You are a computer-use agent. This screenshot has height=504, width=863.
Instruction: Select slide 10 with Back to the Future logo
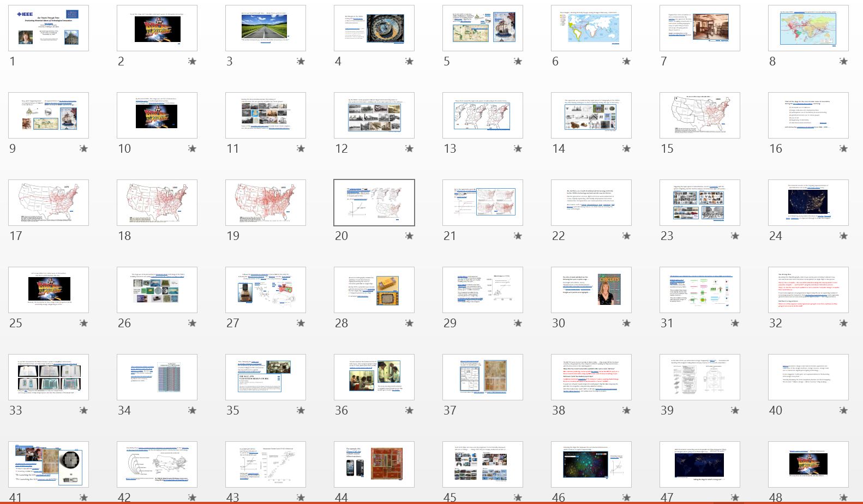[157, 116]
